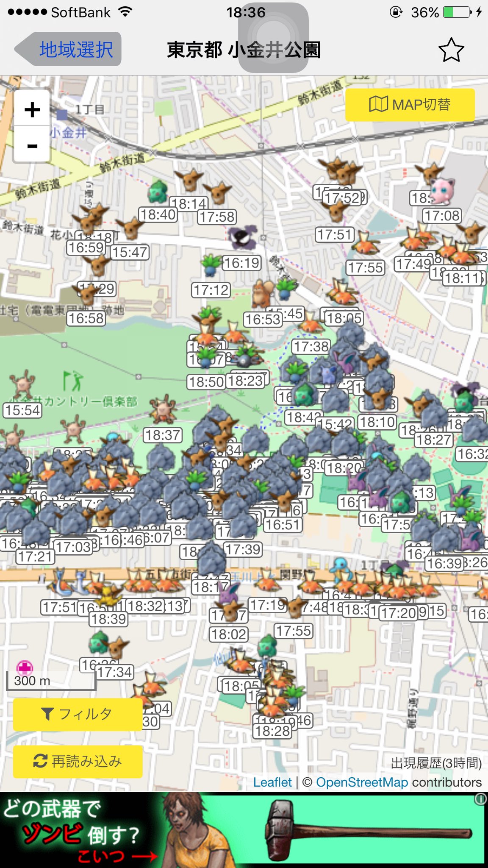Tap the Wi-Fi icon in status bar
The height and width of the screenshot is (868, 488).
pyautogui.click(x=125, y=12)
